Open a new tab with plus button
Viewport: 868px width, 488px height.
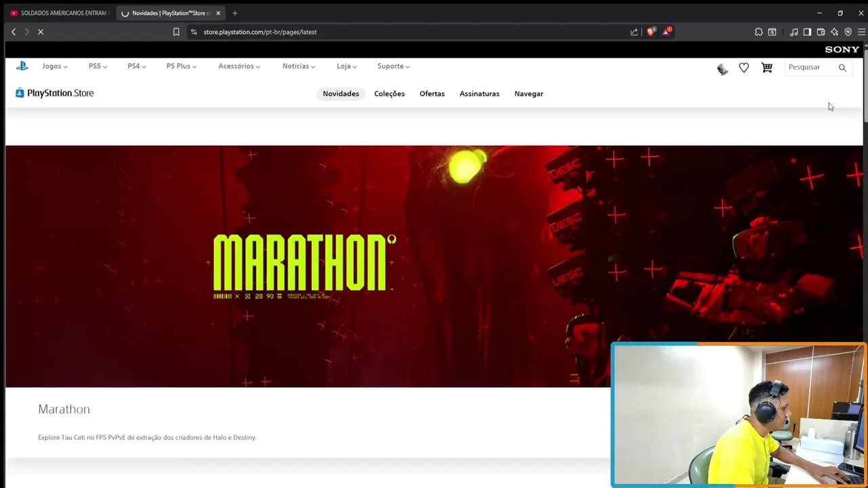pyautogui.click(x=235, y=13)
